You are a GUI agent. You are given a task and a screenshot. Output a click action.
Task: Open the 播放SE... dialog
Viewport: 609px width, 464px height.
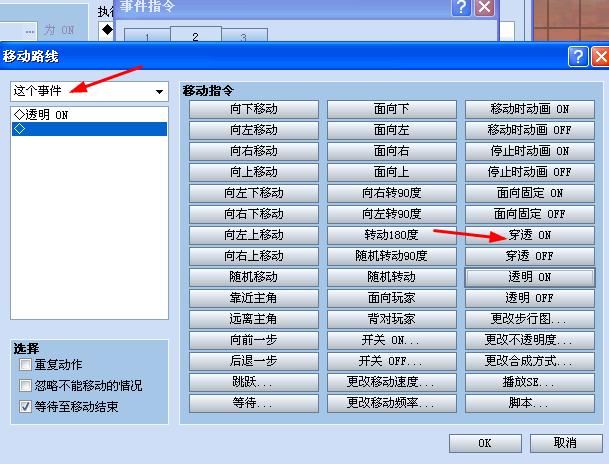point(530,382)
